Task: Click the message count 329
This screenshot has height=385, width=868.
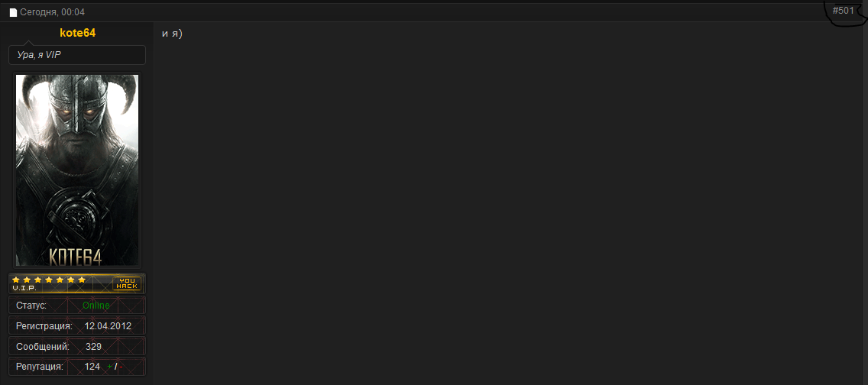Action: [93, 347]
